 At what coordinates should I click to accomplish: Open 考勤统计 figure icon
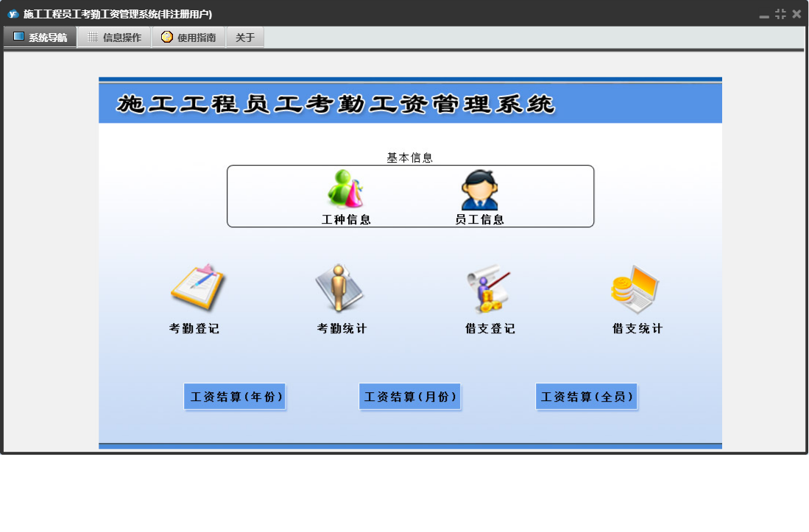(339, 288)
